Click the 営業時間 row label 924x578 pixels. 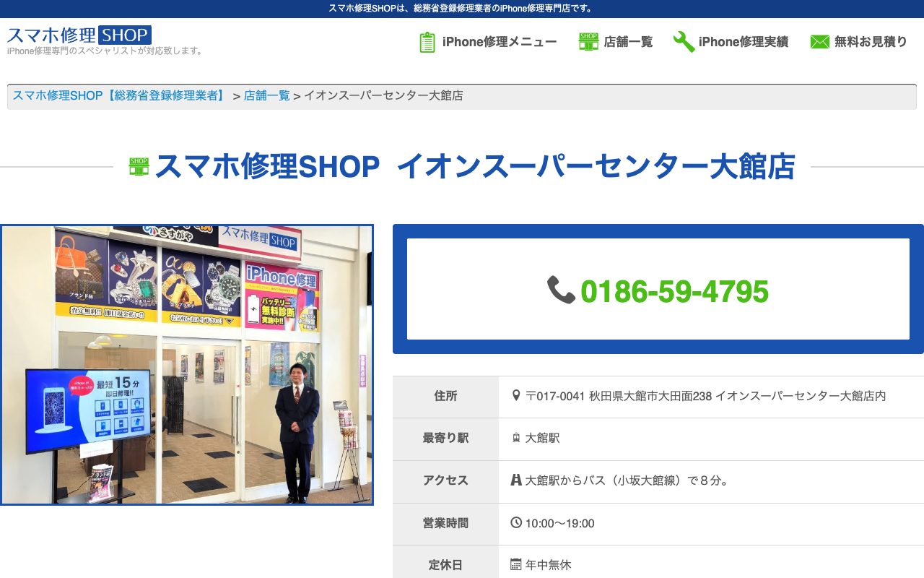point(445,523)
